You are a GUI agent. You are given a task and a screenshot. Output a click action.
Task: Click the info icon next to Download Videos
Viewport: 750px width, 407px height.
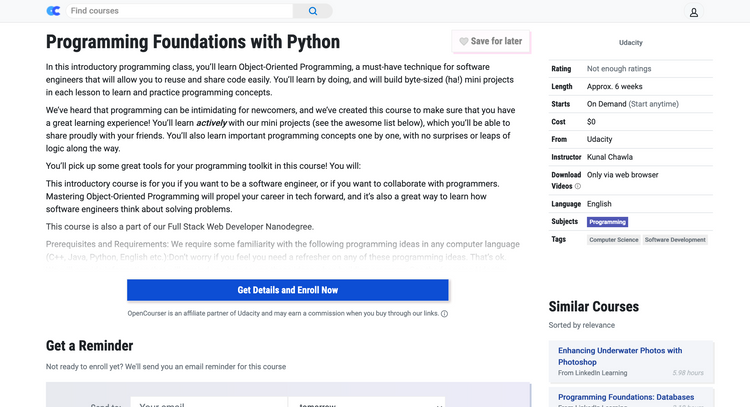[577, 186]
